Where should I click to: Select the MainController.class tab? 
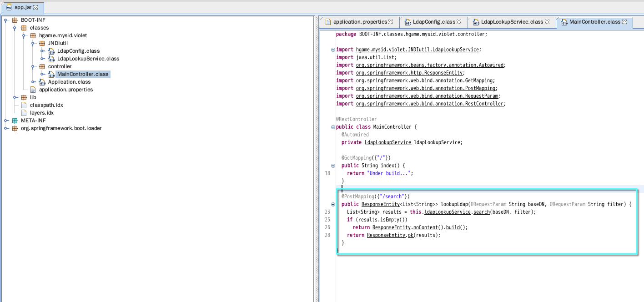[595, 22]
